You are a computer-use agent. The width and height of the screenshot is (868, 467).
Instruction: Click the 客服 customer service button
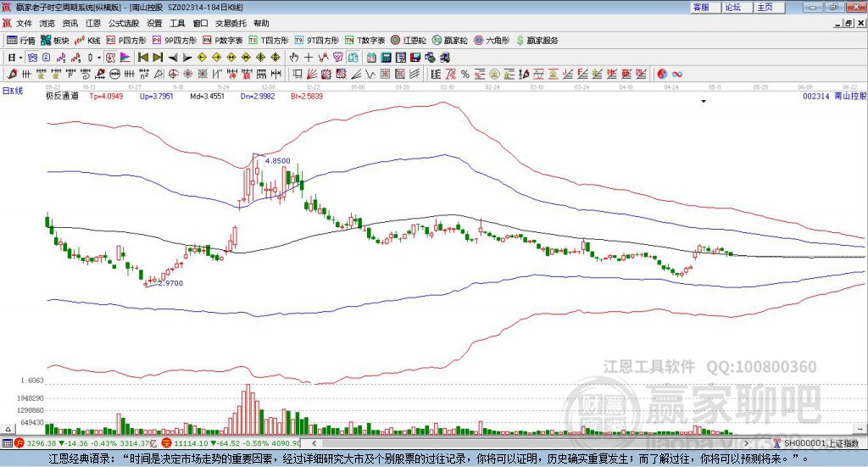(x=705, y=7)
